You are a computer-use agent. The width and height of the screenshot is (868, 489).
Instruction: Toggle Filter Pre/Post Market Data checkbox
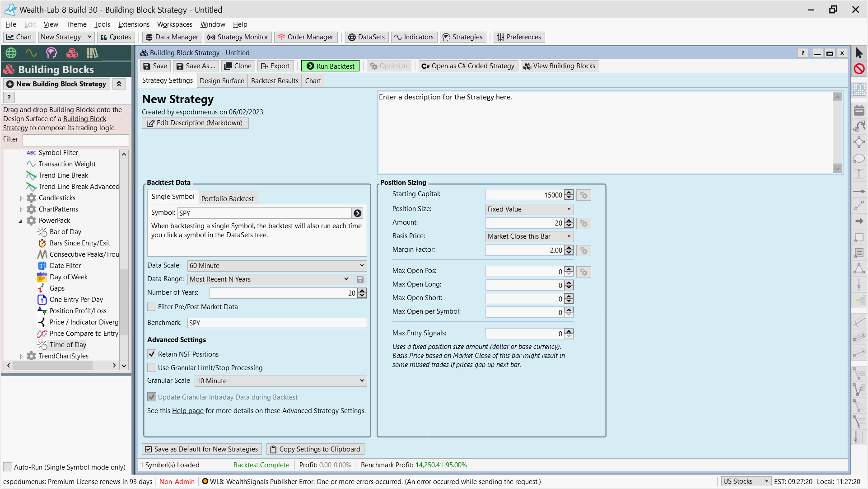tap(152, 306)
